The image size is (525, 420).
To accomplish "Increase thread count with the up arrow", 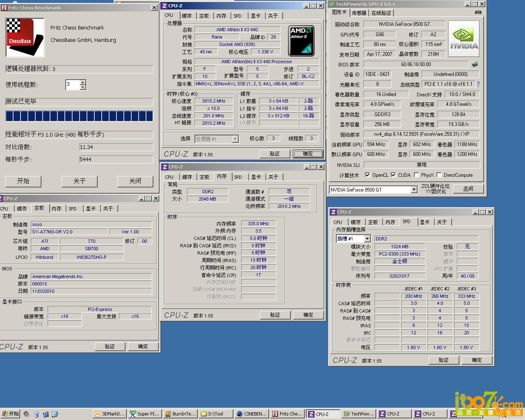I will point(83,82).
